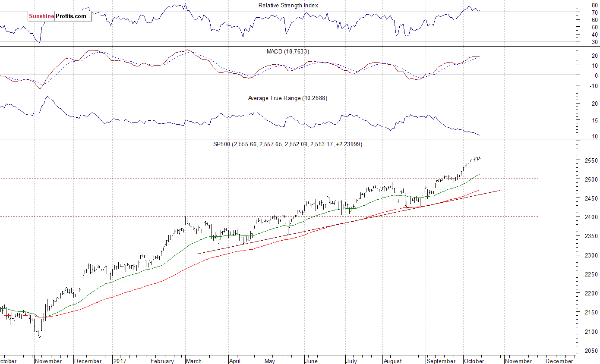Click the 2200 price axis value

pyautogui.click(x=591, y=293)
